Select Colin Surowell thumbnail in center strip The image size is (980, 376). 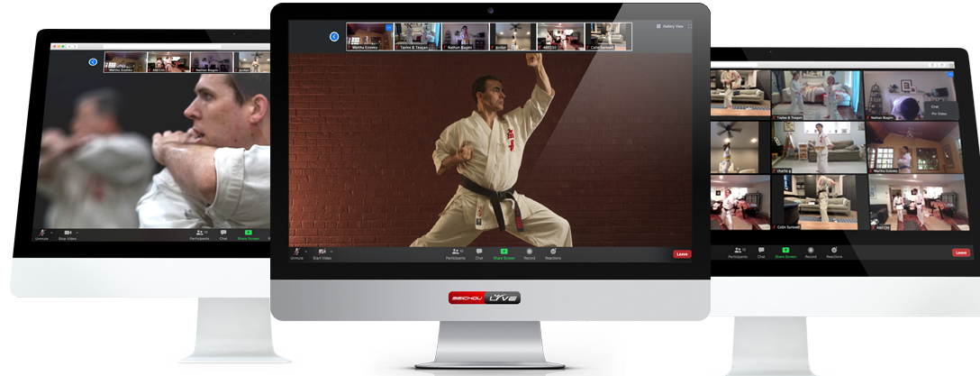608,36
